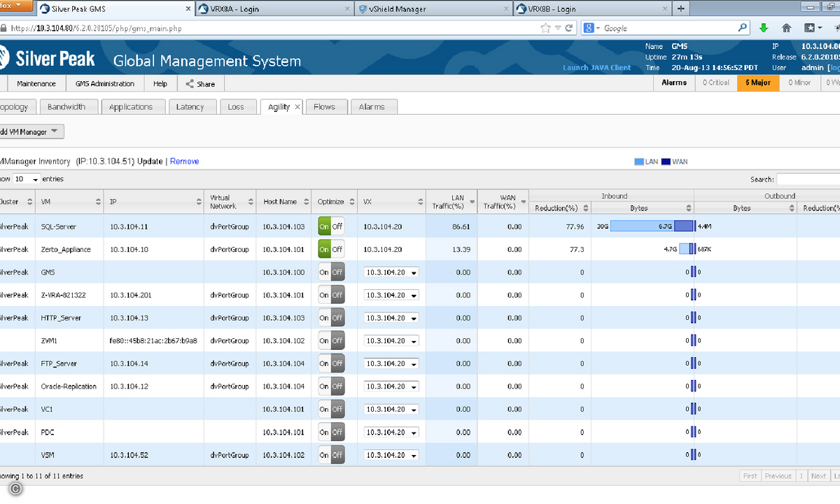The height and width of the screenshot is (504, 840).
Task: Click the table Search input field
Action: pos(808,179)
